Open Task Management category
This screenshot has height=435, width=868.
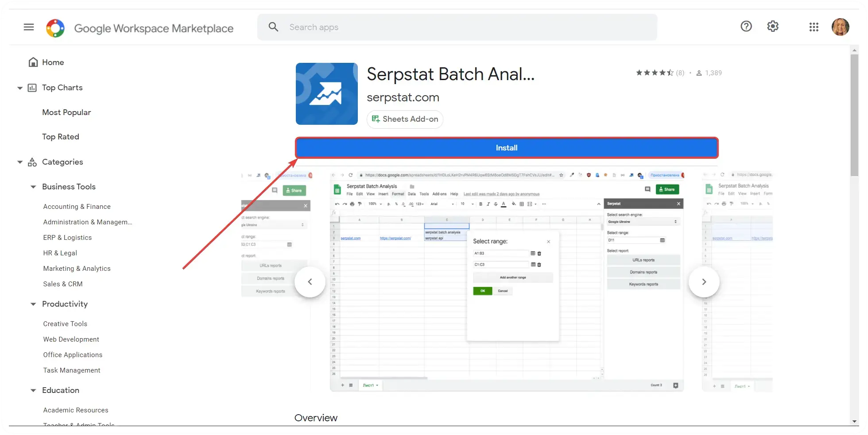(72, 370)
